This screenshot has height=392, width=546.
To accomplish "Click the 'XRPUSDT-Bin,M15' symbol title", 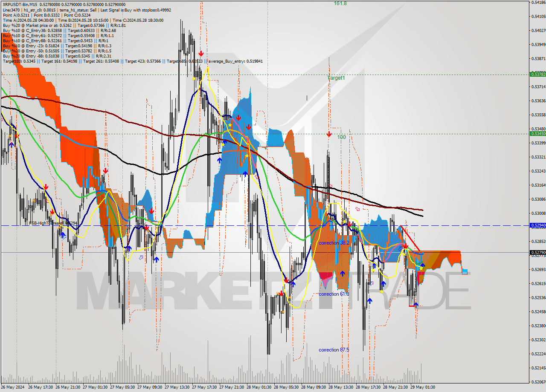I will point(20,4).
